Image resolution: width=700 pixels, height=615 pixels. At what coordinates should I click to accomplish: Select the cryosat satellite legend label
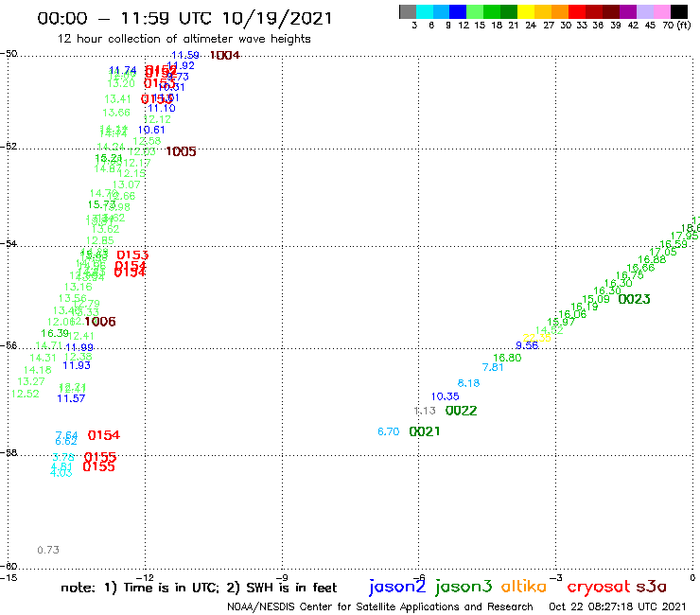click(x=598, y=587)
